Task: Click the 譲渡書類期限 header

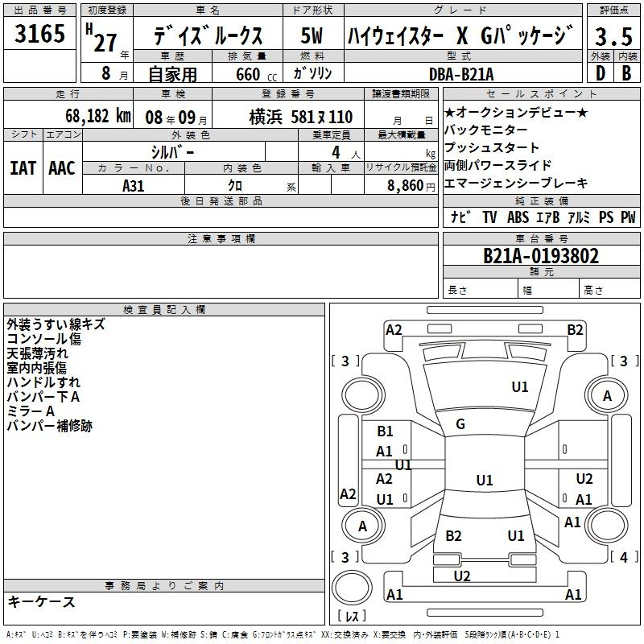Action: coord(401,93)
